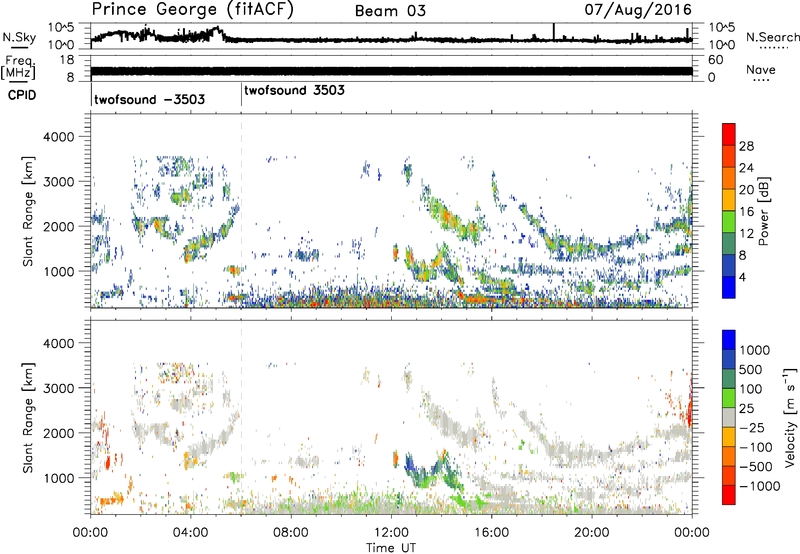Click the '16:00' time axis tick label
The width and height of the screenshot is (800, 554).
[x=491, y=533]
